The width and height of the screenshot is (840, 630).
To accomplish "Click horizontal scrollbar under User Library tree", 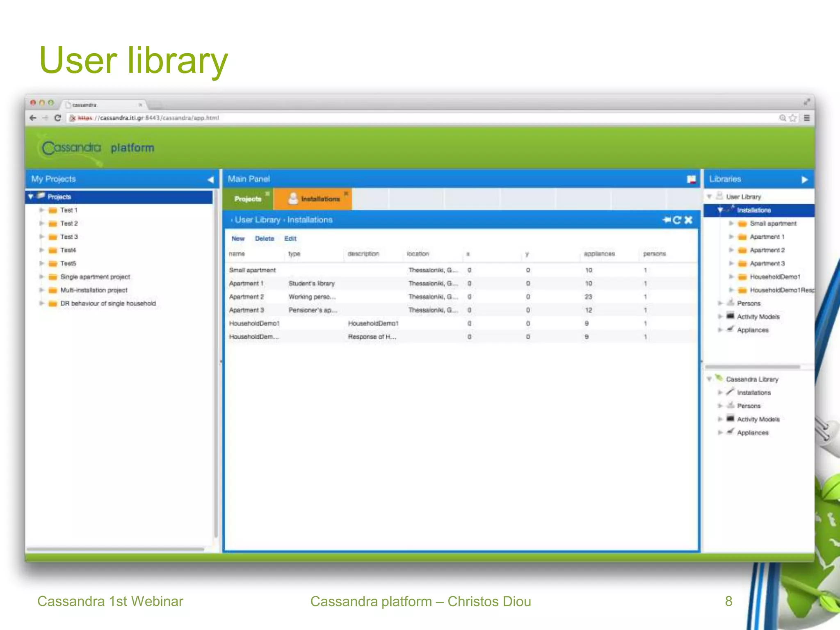I will click(753, 367).
